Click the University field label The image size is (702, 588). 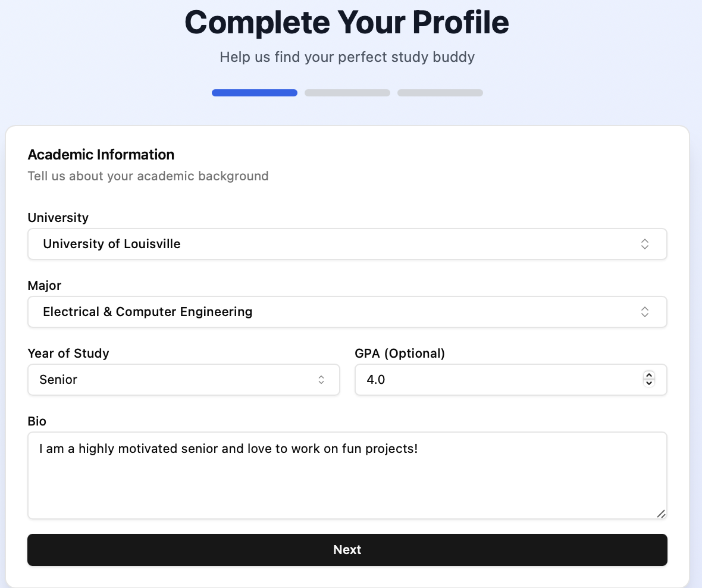click(58, 218)
